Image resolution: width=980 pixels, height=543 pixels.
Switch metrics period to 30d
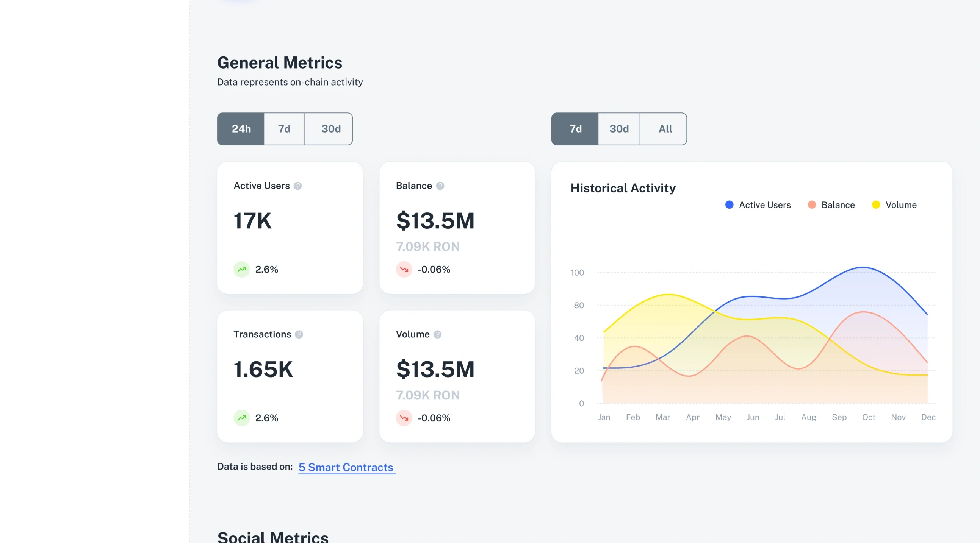coord(329,129)
